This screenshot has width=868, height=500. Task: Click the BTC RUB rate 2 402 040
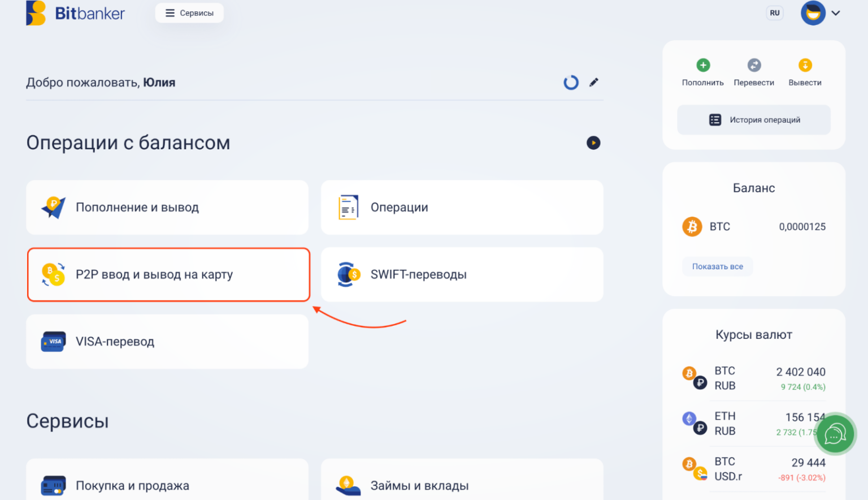tap(801, 372)
